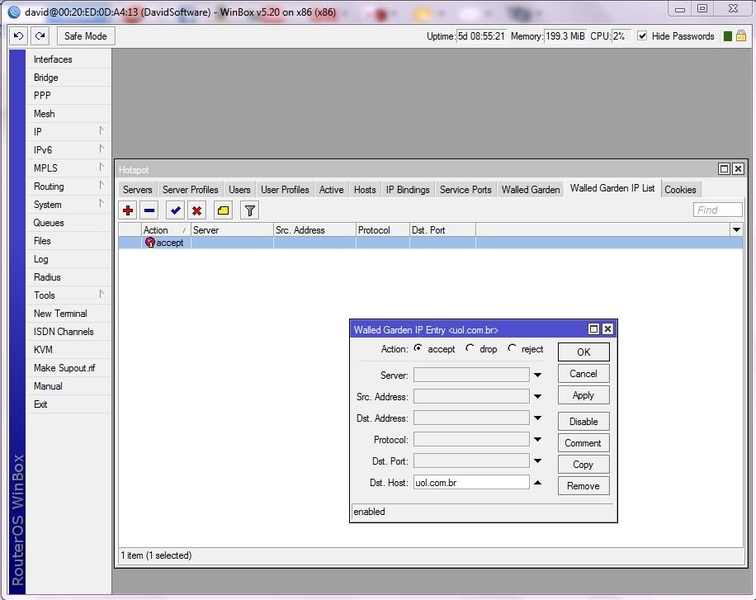Select the reject action radio button
The height and width of the screenshot is (600, 756).
pos(512,349)
